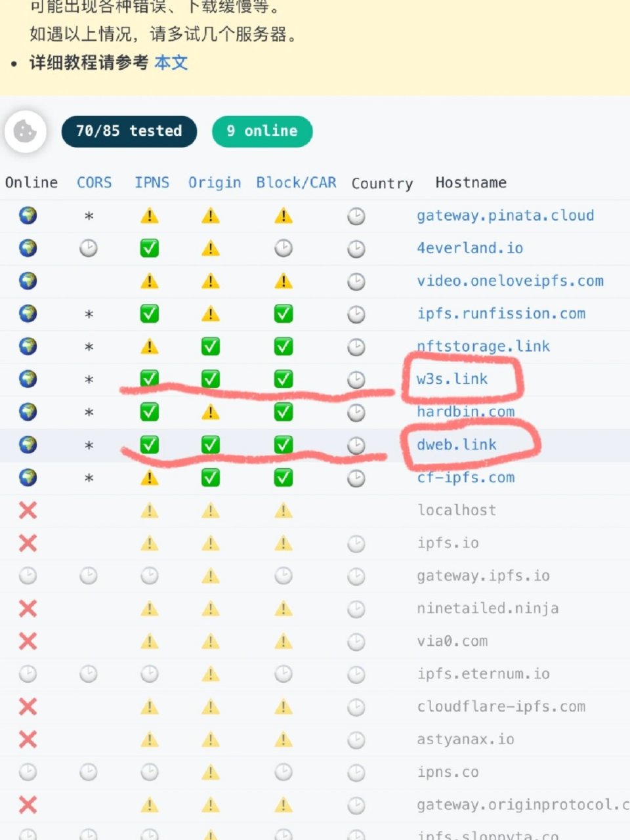
Task: Open 4everland.io gateway link
Action: (470, 248)
